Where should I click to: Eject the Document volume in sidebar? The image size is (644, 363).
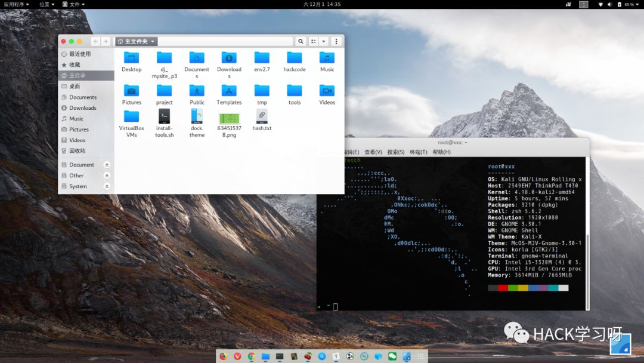tap(107, 165)
